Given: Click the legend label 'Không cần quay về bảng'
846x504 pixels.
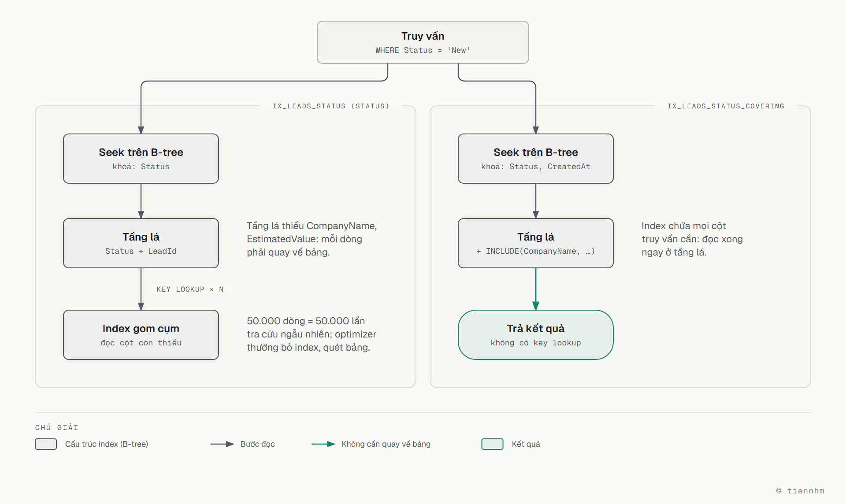Looking at the screenshot, I should pyautogui.click(x=386, y=444).
